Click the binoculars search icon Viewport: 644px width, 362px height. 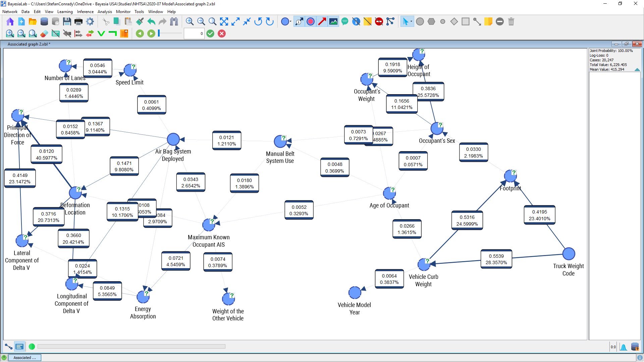pos(174,22)
